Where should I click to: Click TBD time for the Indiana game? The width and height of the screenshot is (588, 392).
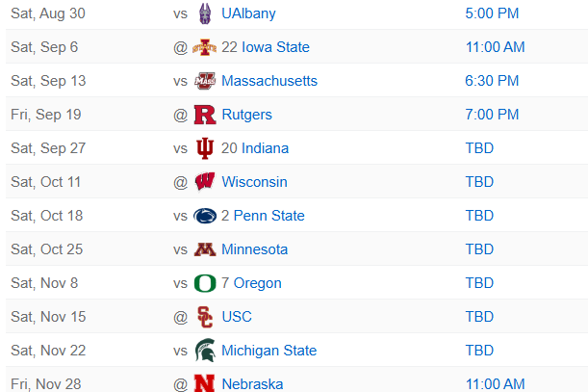tap(479, 148)
